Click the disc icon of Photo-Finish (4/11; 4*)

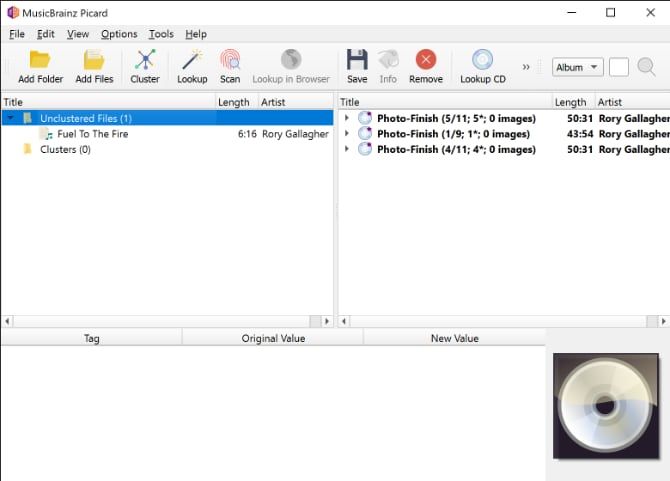[x=364, y=149]
